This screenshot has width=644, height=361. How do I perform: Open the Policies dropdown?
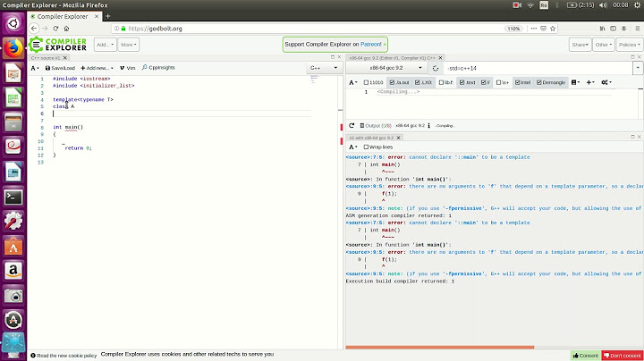click(x=629, y=45)
